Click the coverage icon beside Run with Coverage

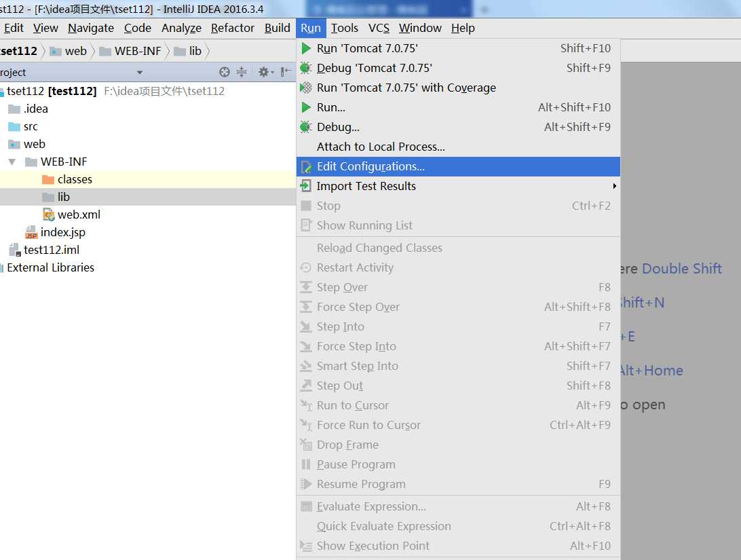pyautogui.click(x=306, y=88)
